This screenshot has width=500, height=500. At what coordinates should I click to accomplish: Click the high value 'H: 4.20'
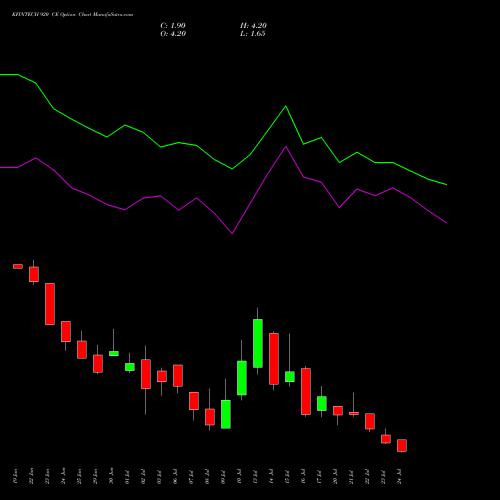point(253,26)
